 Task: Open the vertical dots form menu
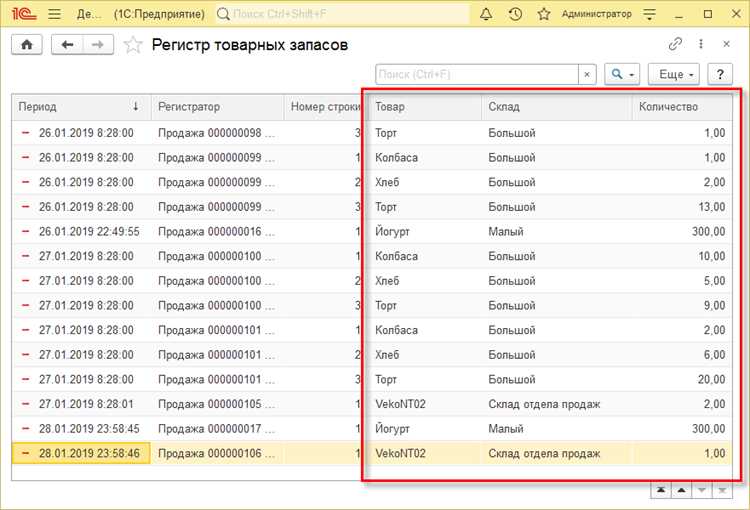701,44
